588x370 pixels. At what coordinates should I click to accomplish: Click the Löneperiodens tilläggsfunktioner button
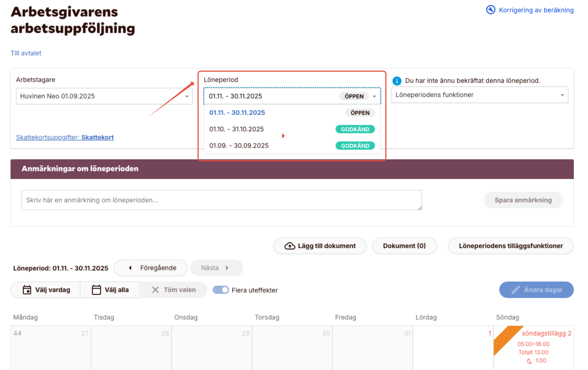[x=510, y=246]
